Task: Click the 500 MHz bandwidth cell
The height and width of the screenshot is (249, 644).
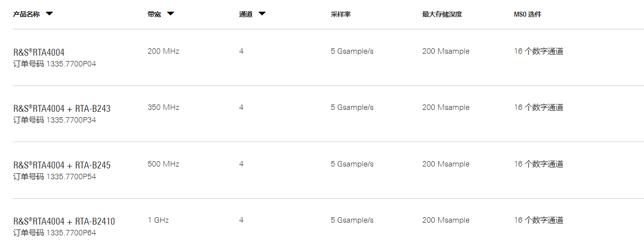Action: tap(163, 164)
